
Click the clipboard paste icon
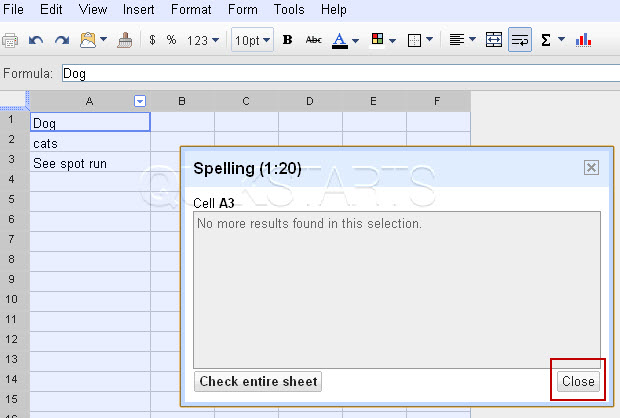(88, 40)
